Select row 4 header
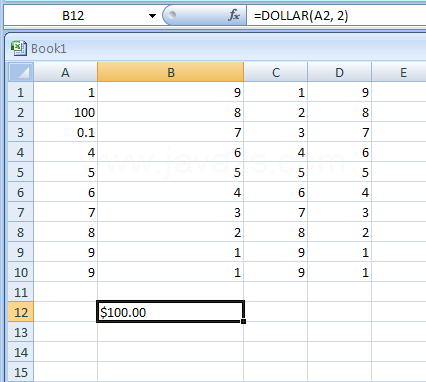The height and width of the screenshot is (382, 426). [21, 152]
